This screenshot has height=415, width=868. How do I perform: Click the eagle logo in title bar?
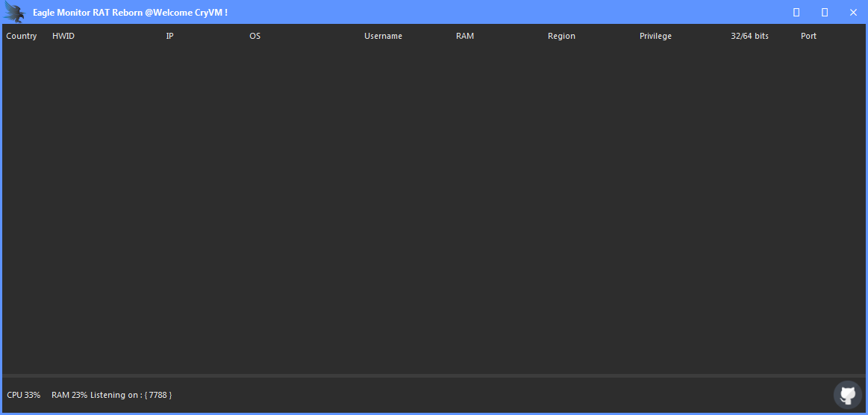[x=15, y=13]
